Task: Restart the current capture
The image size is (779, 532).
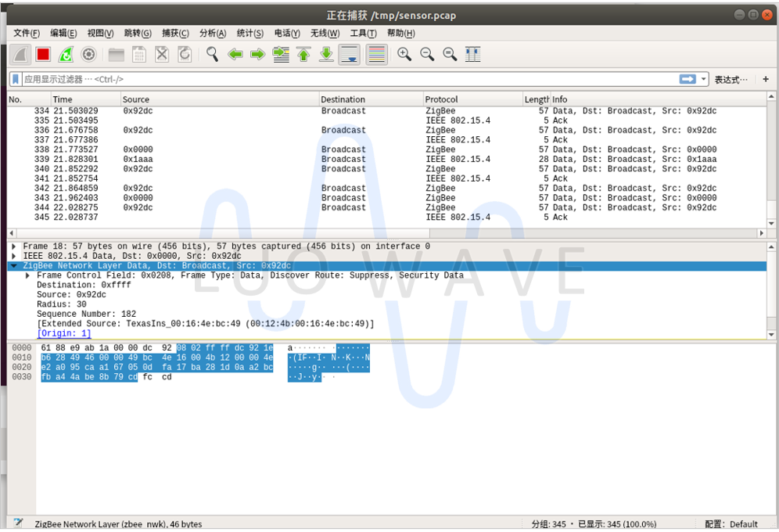Action: [66, 54]
